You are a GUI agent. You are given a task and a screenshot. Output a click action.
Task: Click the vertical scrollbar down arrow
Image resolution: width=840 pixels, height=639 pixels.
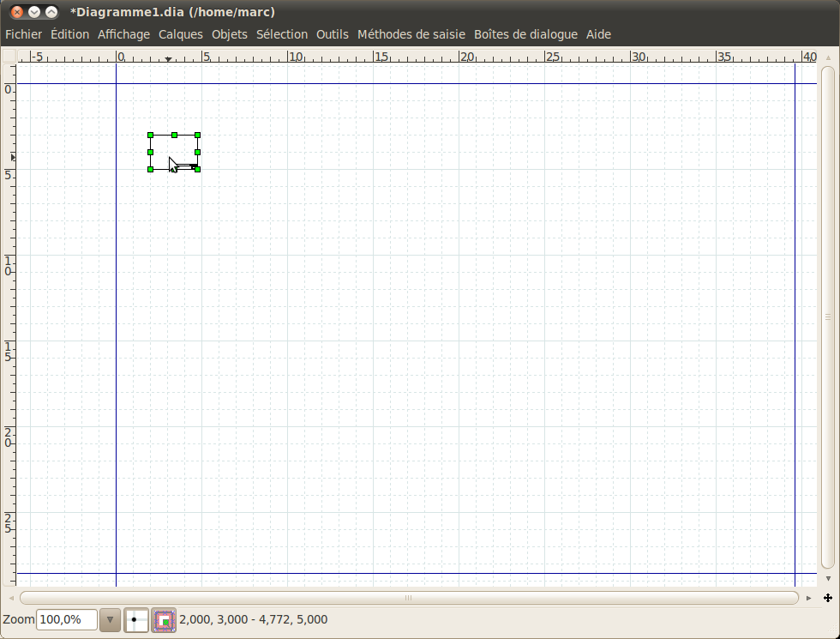coord(828,578)
